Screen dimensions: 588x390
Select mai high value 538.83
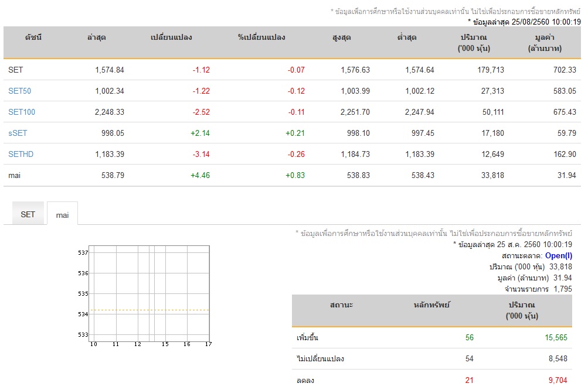pyautogui.click(x=359, y=175)
